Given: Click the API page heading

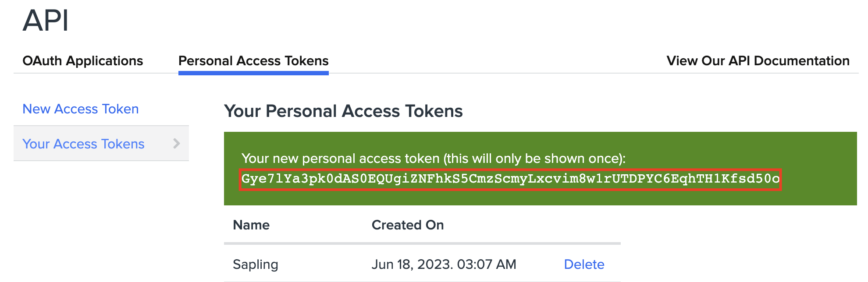Looking at the screenshot, I should coord(46,21).
